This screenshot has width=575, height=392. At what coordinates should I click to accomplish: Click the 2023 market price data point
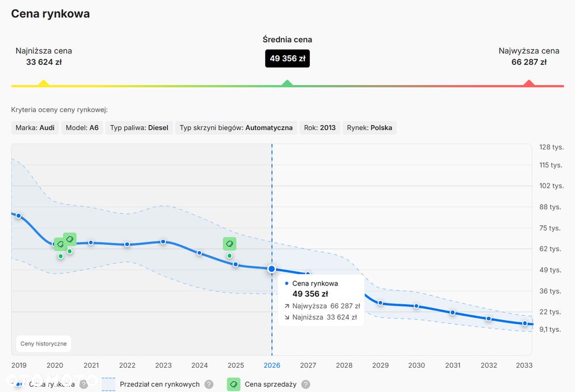tap(163, 241)
